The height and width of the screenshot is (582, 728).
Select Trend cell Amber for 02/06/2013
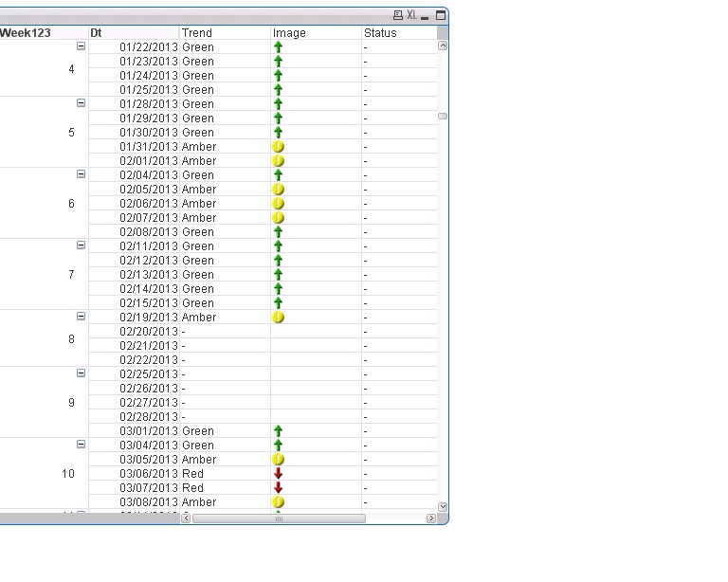225,203
